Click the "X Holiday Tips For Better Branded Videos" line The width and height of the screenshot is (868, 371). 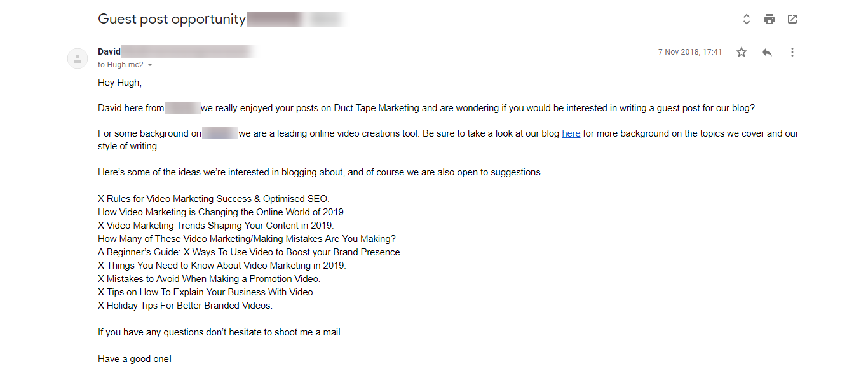185,306
